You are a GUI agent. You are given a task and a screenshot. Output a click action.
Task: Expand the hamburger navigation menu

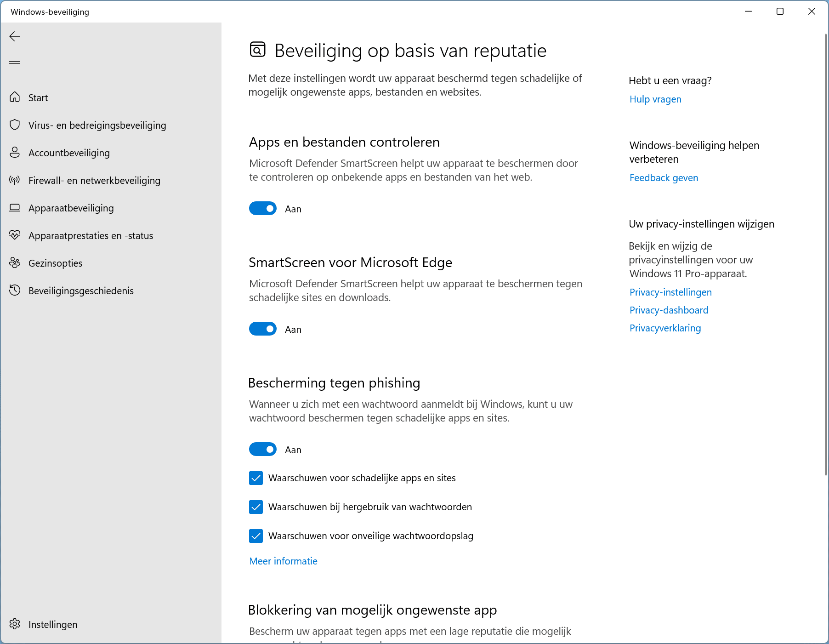pos(15,63)
